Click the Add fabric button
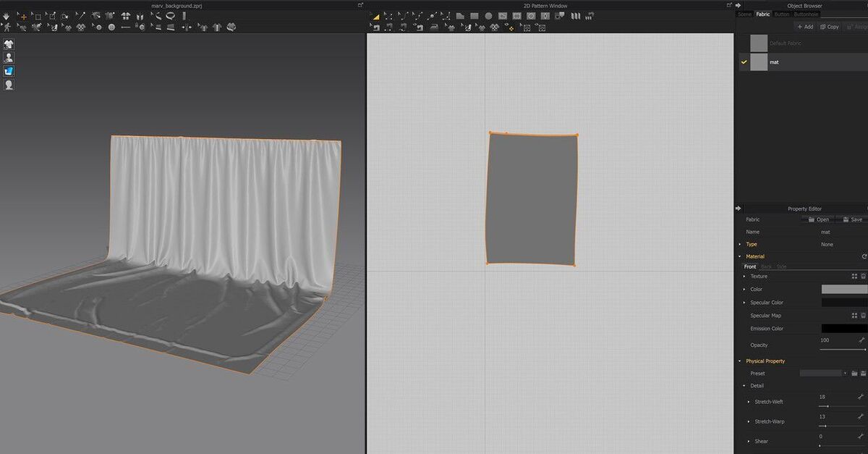Image resolution: width=868 pixels, height=454 pixels. [x=804, y=27]
